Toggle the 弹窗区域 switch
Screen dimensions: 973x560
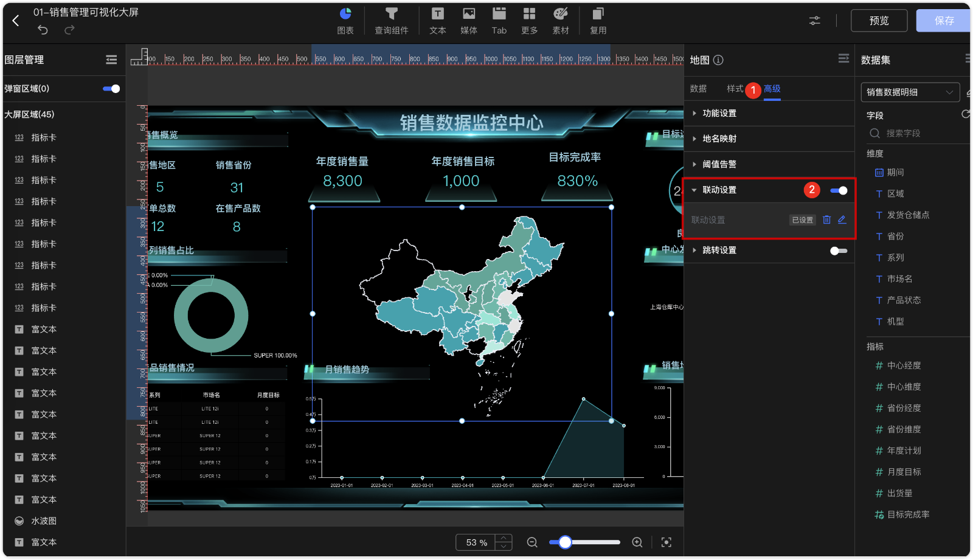click(x=111, y=89)
